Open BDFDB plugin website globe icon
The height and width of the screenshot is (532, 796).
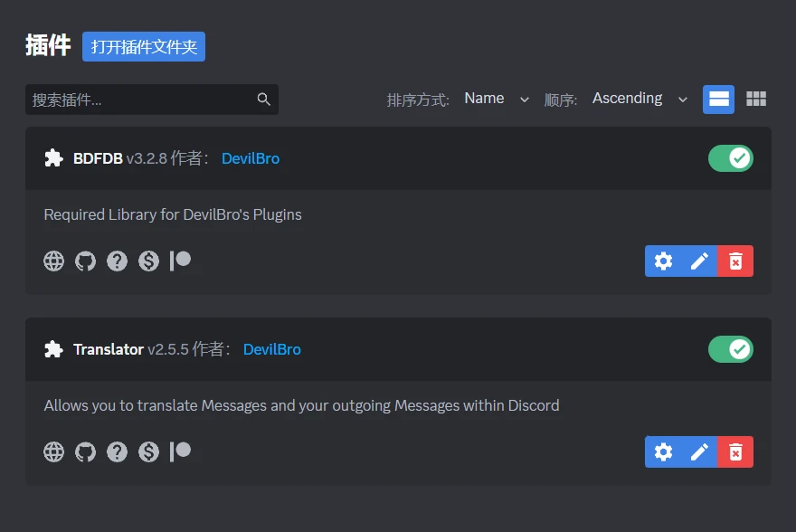pos(53,261)
